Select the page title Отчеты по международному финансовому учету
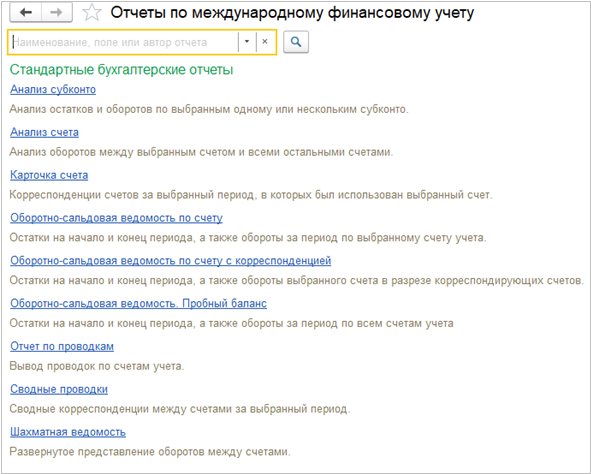 click(292, 13)
